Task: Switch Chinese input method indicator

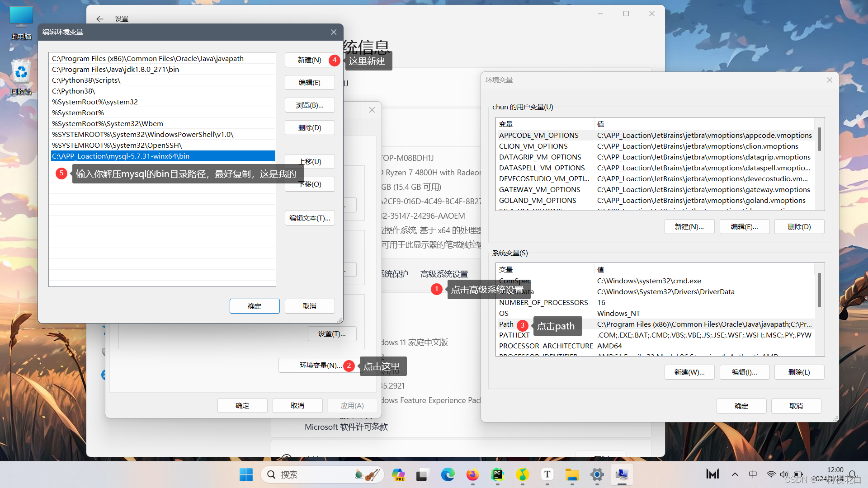Action: pyautogui.click(x=753, y=474)
